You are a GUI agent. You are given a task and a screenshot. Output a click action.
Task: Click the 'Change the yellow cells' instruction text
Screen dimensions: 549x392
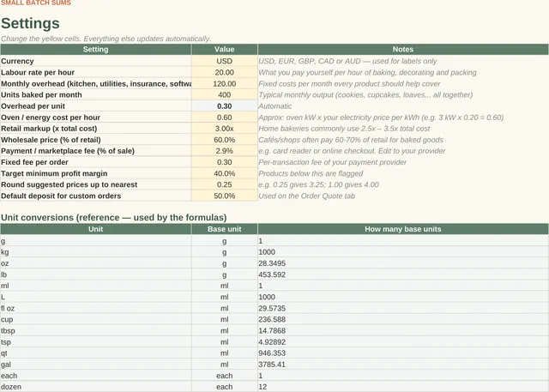pos(106,39)
